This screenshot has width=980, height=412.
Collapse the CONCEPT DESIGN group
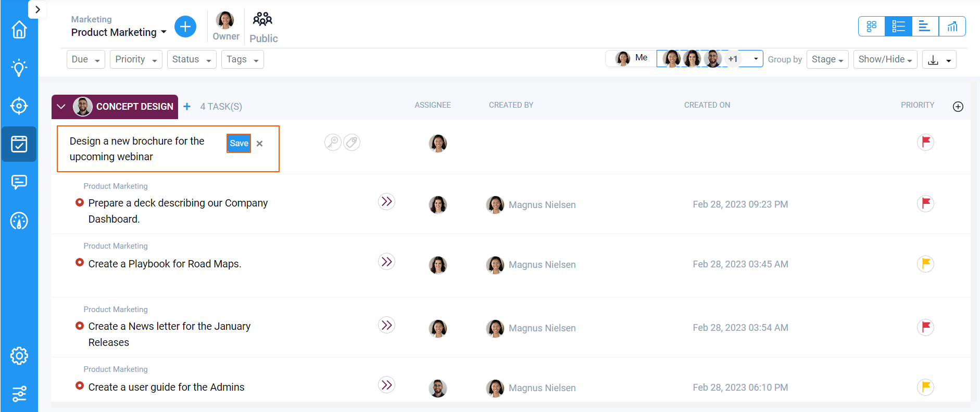(x=61, y=107)
